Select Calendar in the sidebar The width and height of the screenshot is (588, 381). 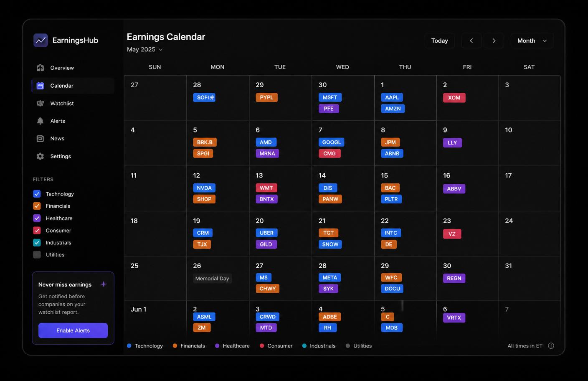click(x=73, y=86)
